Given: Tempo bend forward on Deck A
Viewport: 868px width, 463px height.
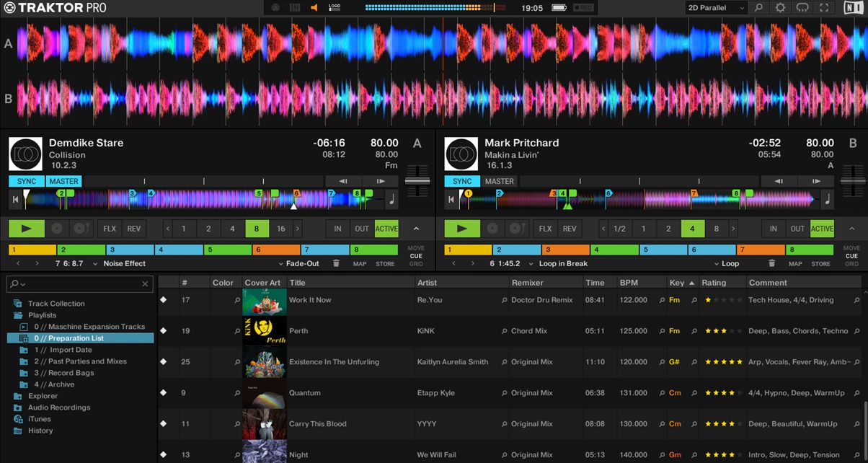Looking at the screenshot, I should (379, 181).
